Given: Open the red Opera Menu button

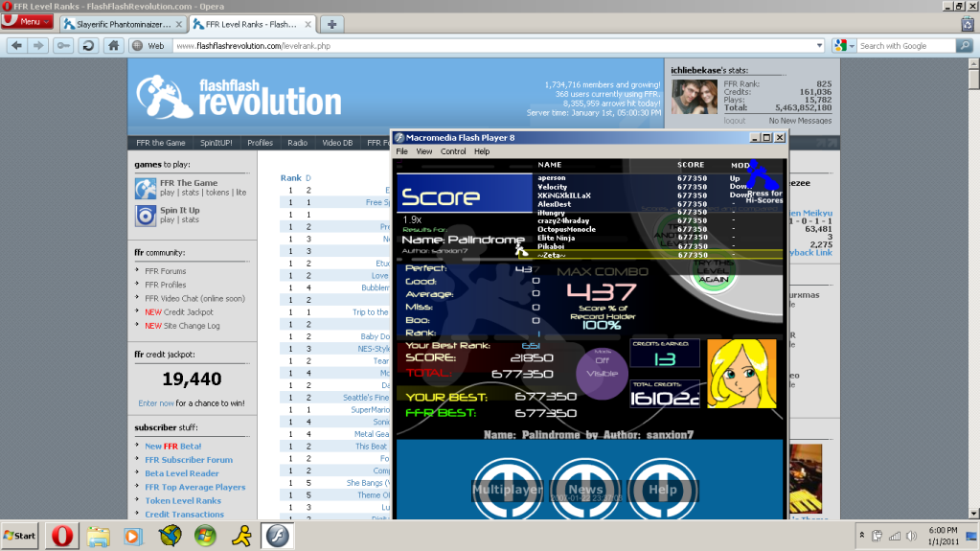Looking at the screenshot, I should click(x=27, y=21).
